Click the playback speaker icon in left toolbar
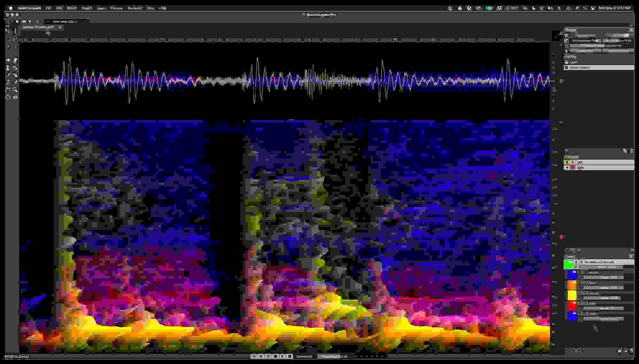Viewport: 639px width, 364px height. point(16,97)
